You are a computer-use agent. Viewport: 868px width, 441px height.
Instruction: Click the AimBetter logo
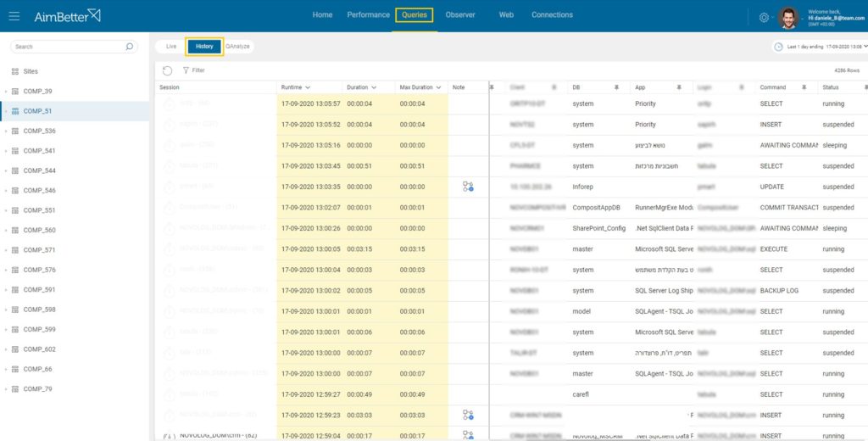pos(67,16)
